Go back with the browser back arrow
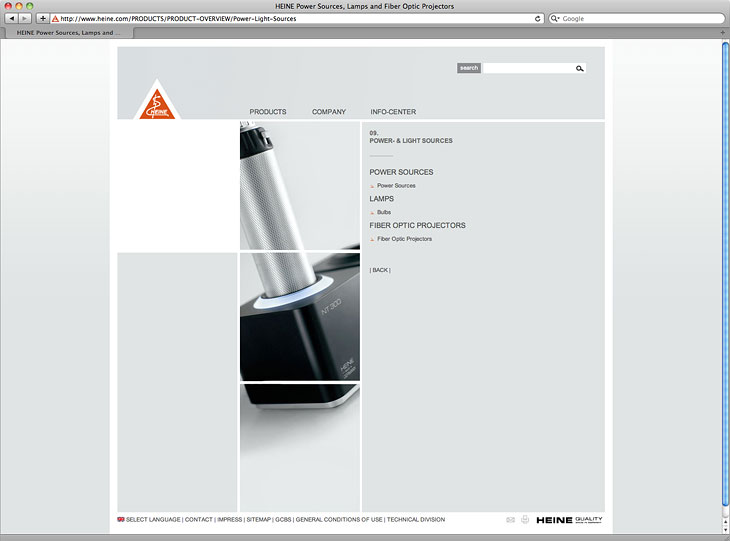Image resolution: width=730 pixels, height=541 pixels. pos(12,19)
